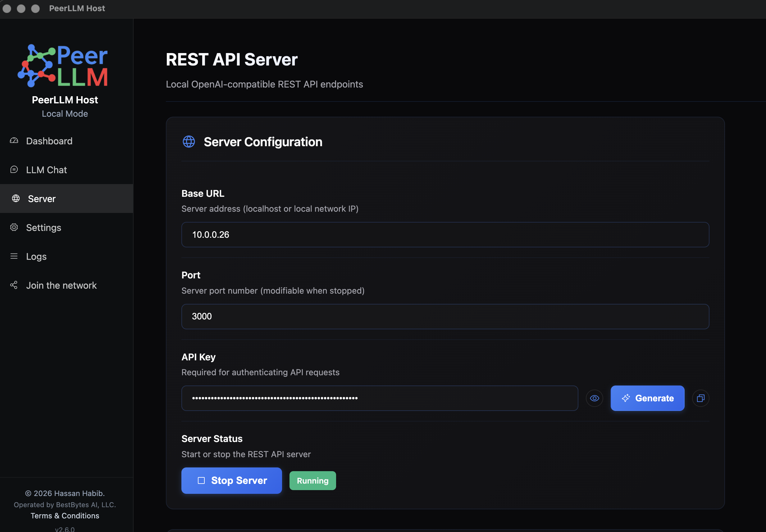
Task: Stop the REST API server
Action: (231, 480)
